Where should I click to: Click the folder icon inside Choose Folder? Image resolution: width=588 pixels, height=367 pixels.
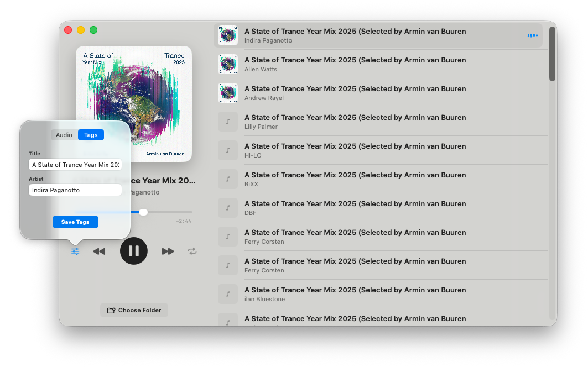tap(111, 311)
